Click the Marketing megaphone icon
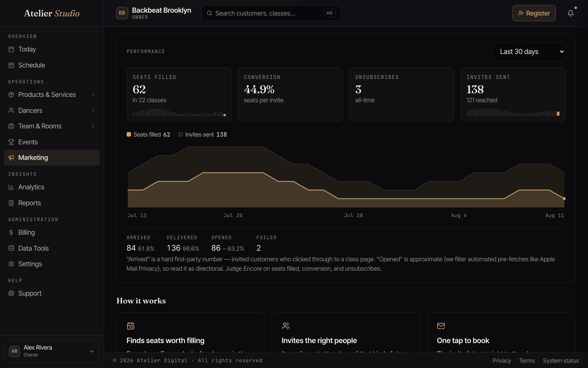This screenshot has width=588, height=368. coord(11,158)
